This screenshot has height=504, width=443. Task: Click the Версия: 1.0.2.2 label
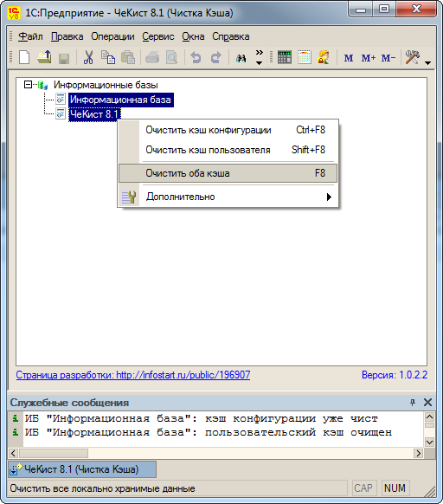[x=395, y=375]
